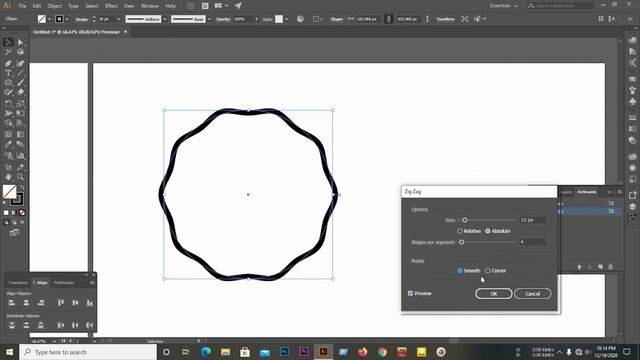Swap fill and stroke arrows

[22, 188]
